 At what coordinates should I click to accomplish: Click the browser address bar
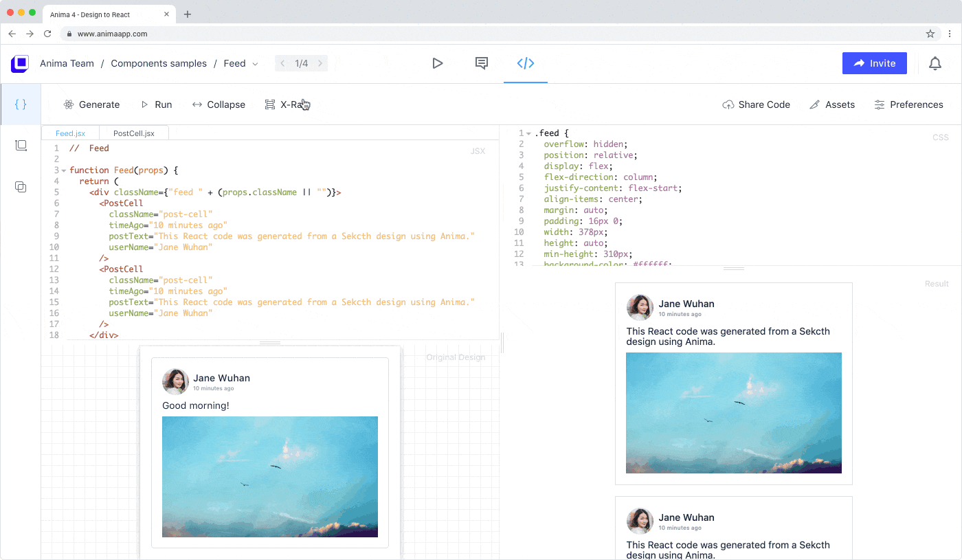pyautogui.click(x=481, y=34)
